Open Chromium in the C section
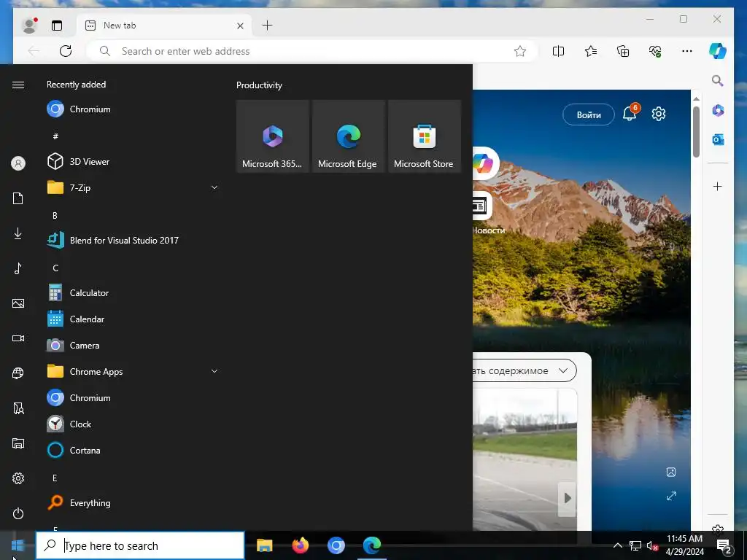Image resolution: width=747 pixels, height=560 pixels. point(133,397)
